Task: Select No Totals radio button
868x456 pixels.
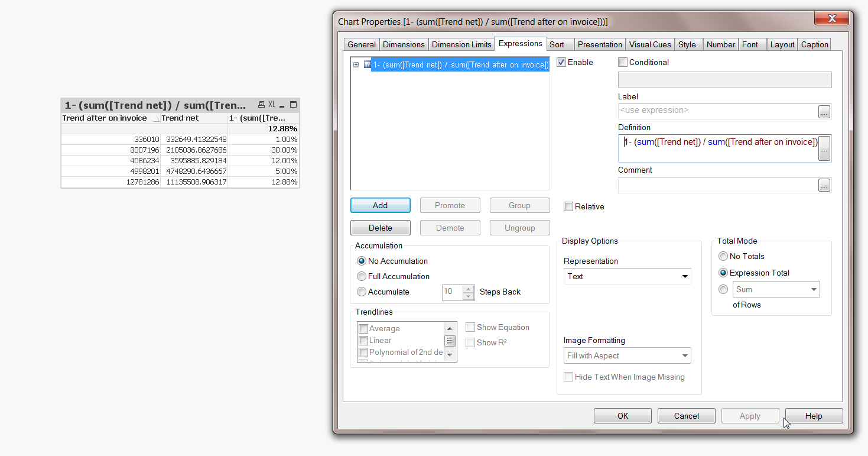Action: pos(723,256)
